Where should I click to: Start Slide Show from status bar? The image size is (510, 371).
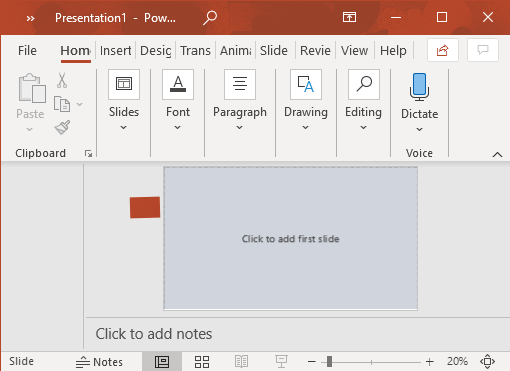pyautogui.click(x=281, y=362)
